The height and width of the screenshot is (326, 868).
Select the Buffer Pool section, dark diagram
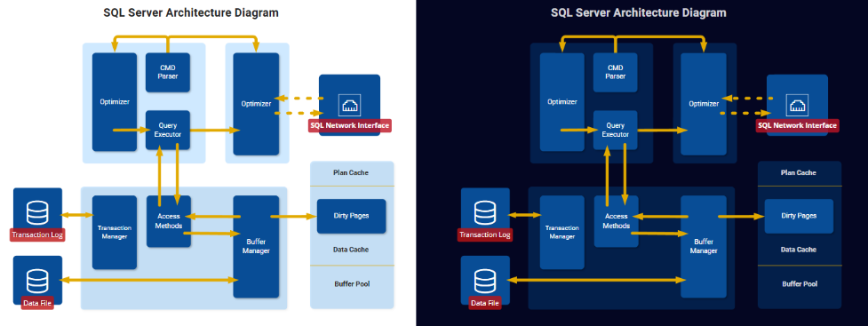tap(800, 284)
